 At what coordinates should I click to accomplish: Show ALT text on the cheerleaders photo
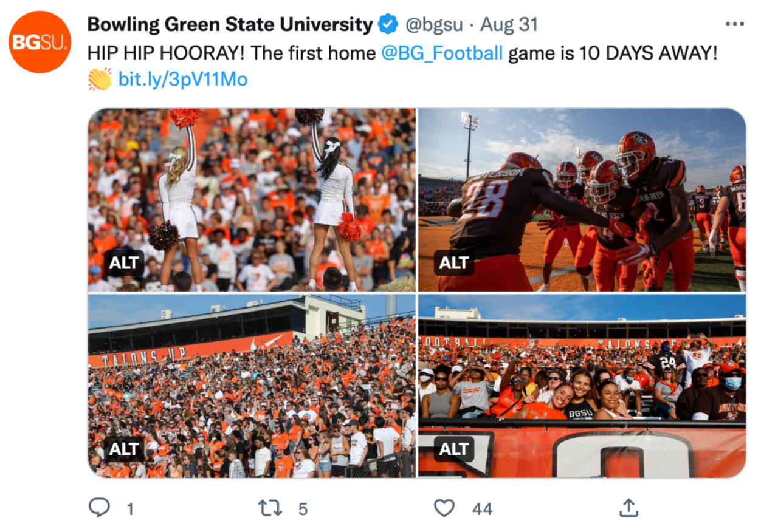(124, 263)
